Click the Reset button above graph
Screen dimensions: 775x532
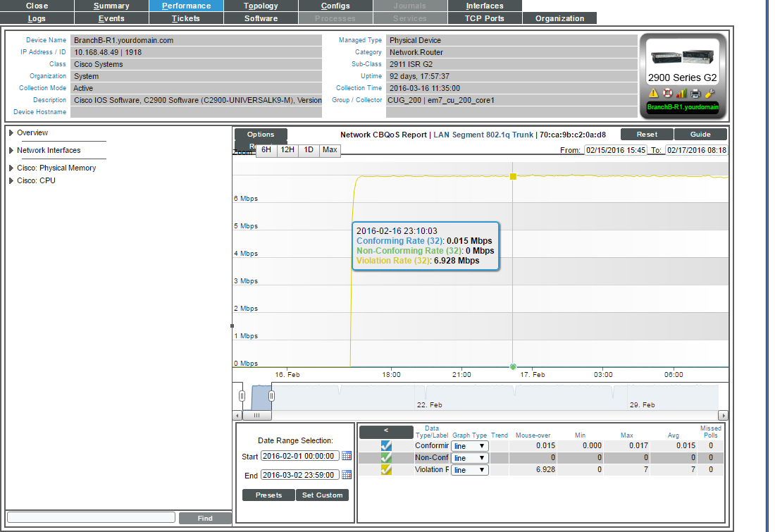point(646,135)
